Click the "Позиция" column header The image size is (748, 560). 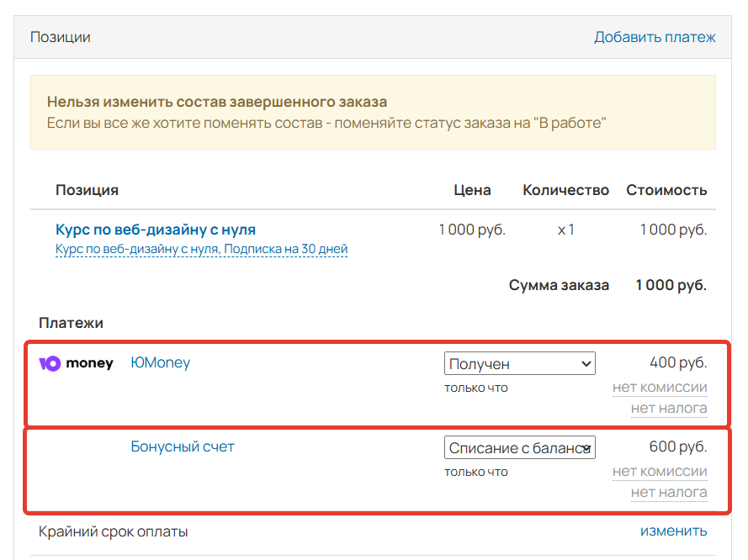87,190
